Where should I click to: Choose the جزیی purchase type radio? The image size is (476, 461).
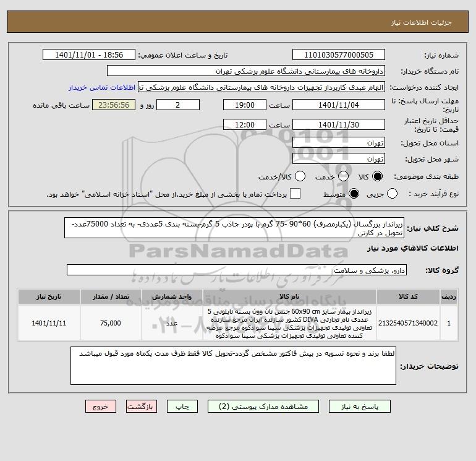[x=392, y=194]
